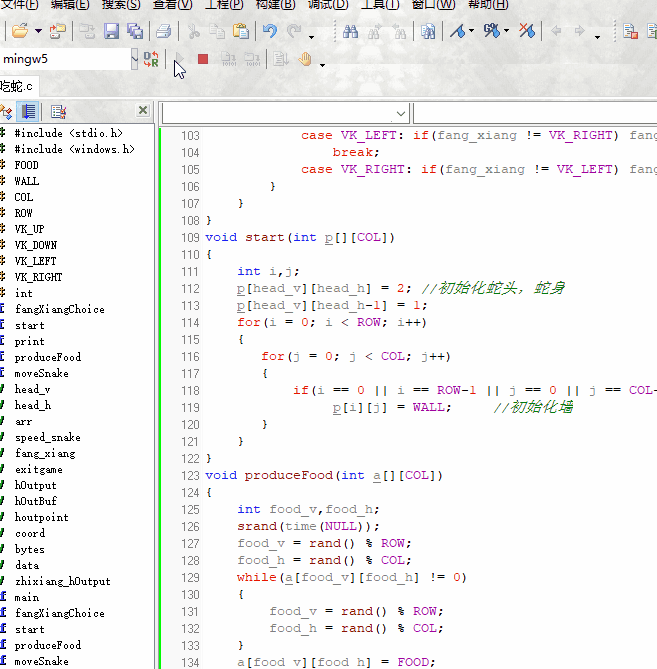Open the 工程(P) menu
Screen dimensions: 657x669
224,5
